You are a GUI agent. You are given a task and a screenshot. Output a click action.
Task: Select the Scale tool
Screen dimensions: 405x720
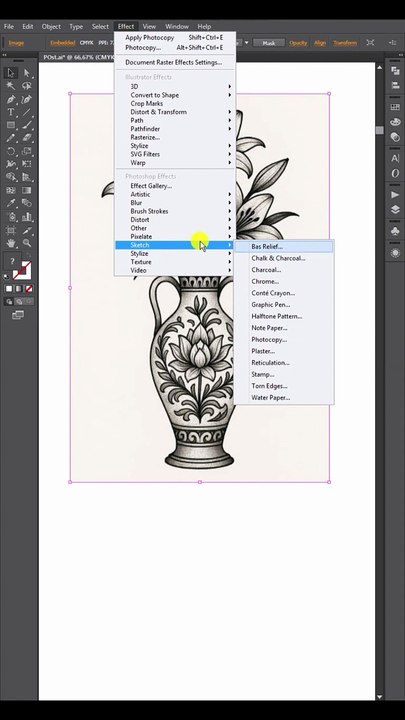coord(27,151)
